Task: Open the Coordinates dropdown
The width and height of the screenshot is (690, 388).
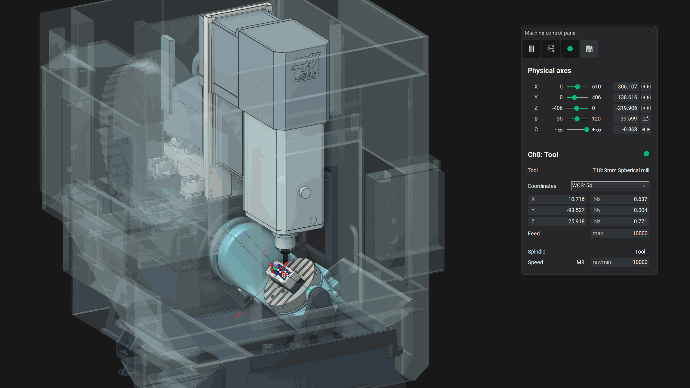Action: coord(610,186)
